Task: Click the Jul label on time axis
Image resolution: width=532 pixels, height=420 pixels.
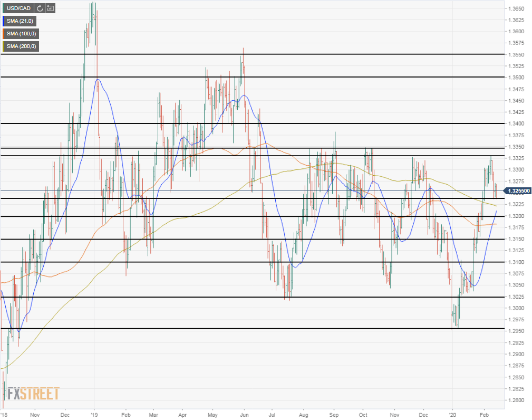Action: tap(272, 415)
